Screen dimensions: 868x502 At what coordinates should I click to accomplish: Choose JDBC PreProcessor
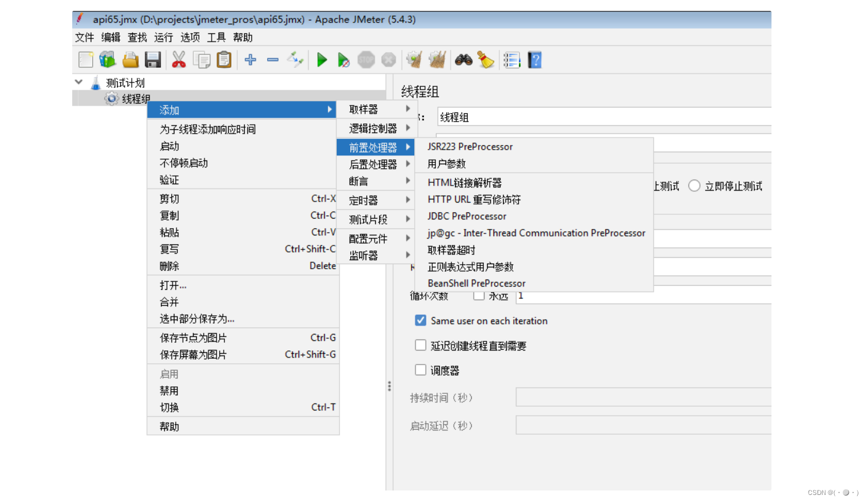tap(534, 216)
